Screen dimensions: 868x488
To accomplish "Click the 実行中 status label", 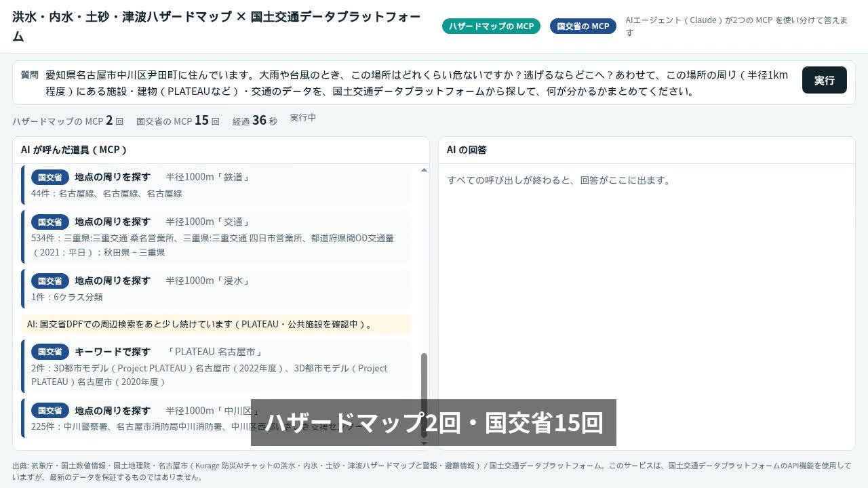I will pyautogui.click(x=303, y=117).
